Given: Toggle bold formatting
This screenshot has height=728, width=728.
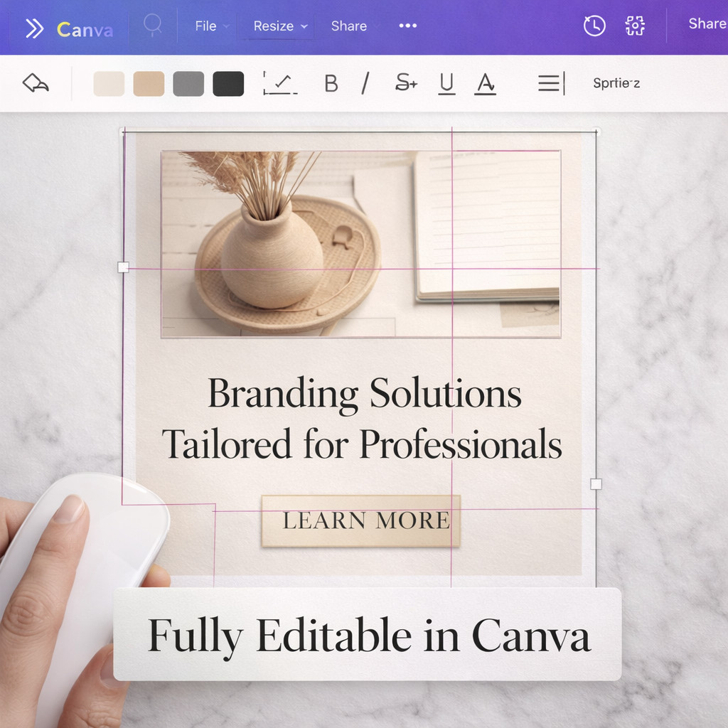Looking at the screenshot, I should click(x=331, y=84).
